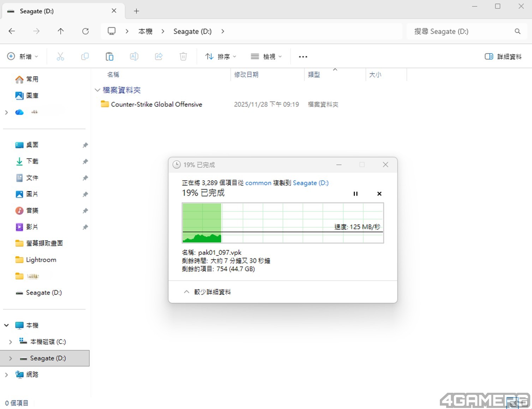Pause the file copy operation

pyautogui.click(x=355, y=194)
